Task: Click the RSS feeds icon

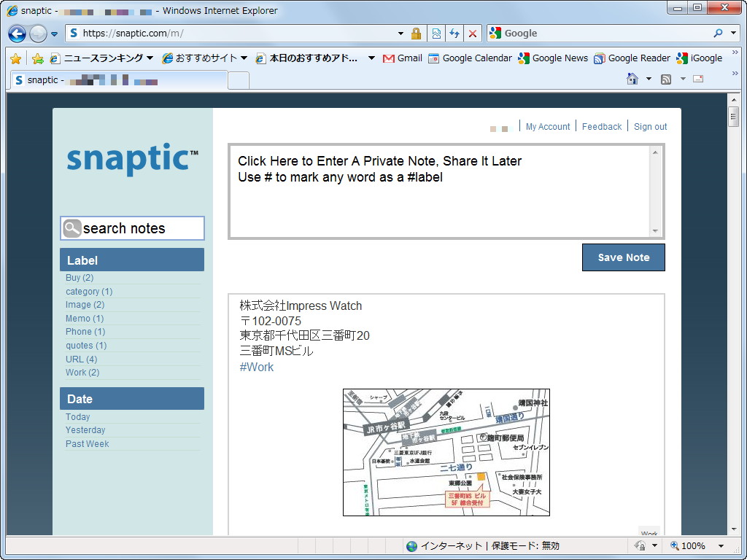Action: point(666,79)
